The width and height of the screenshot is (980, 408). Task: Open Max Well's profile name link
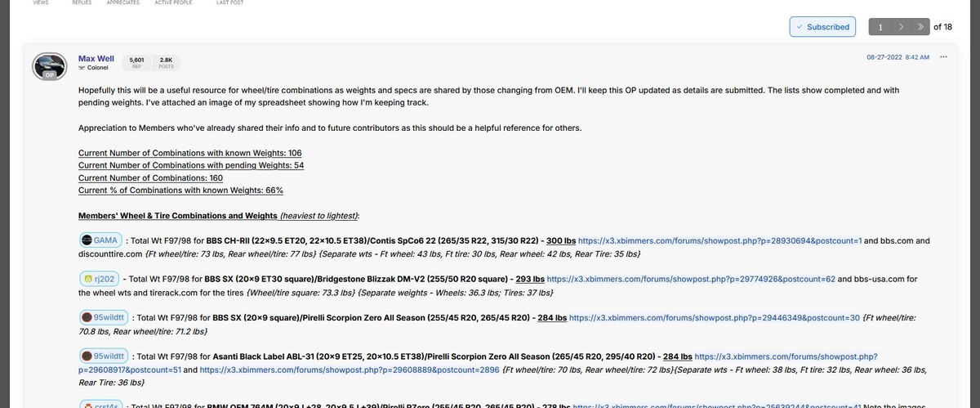(x=96, y=58)
